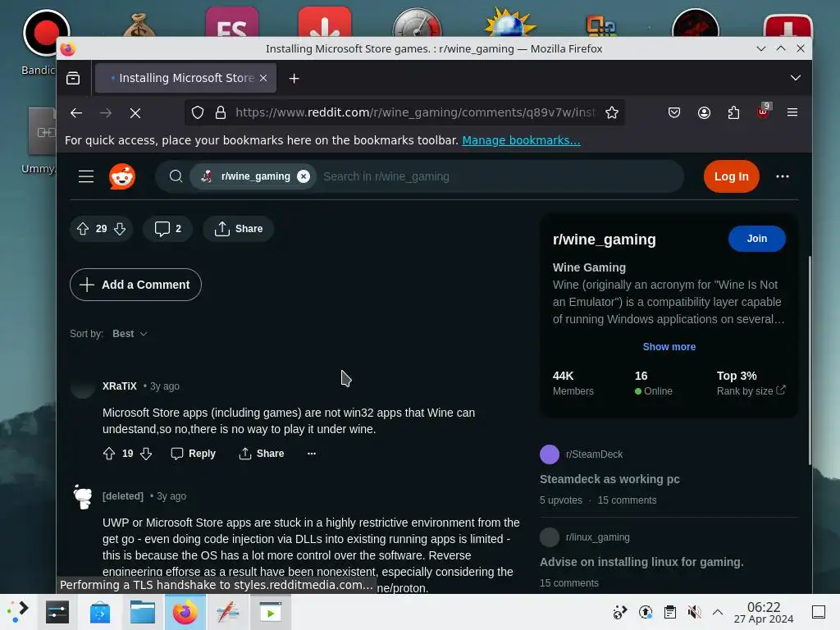Open the Manage bookmarks link
The width and height of the screenshot is (840, 630).
click(521, 140)
